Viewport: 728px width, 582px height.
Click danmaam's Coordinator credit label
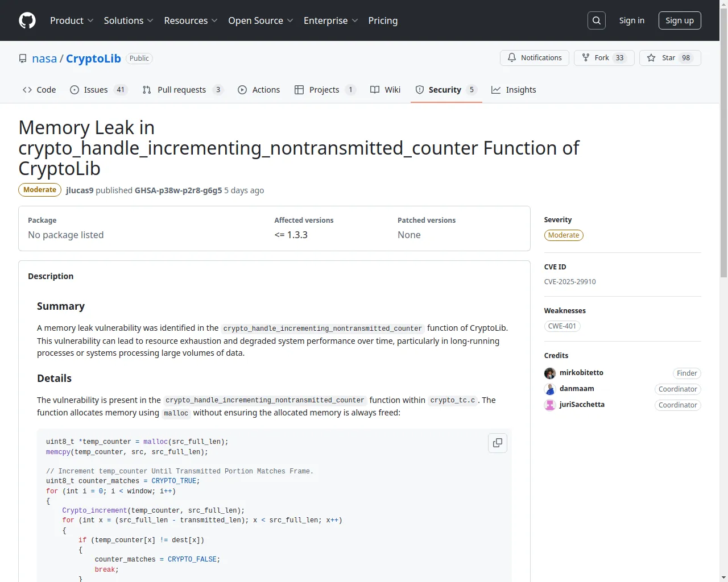[x=677, y=389]
